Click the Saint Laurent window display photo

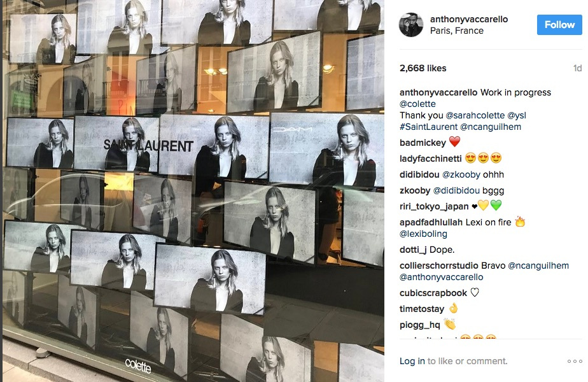[x=193, y=191]
